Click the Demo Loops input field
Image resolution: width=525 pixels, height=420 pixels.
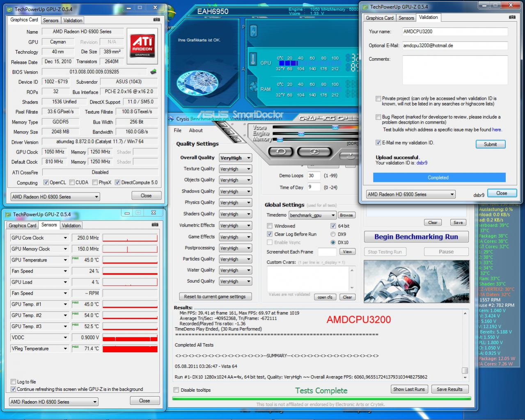[314, 176]
